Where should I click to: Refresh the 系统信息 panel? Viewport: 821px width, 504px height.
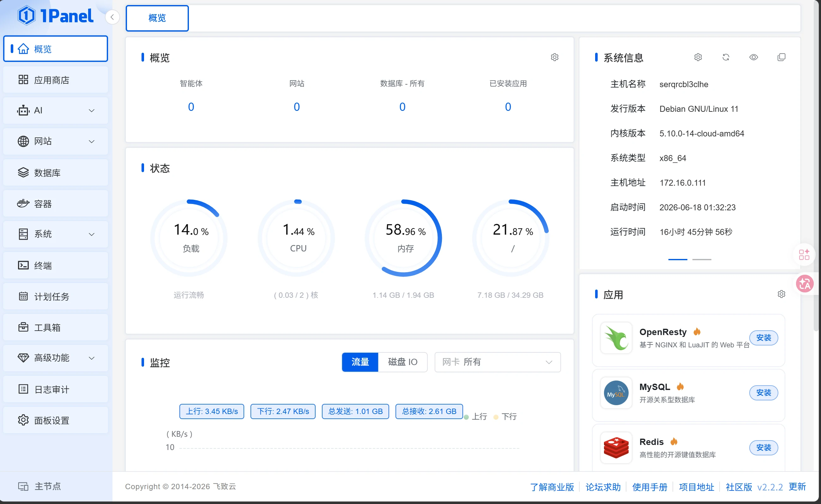coord(726,57)
